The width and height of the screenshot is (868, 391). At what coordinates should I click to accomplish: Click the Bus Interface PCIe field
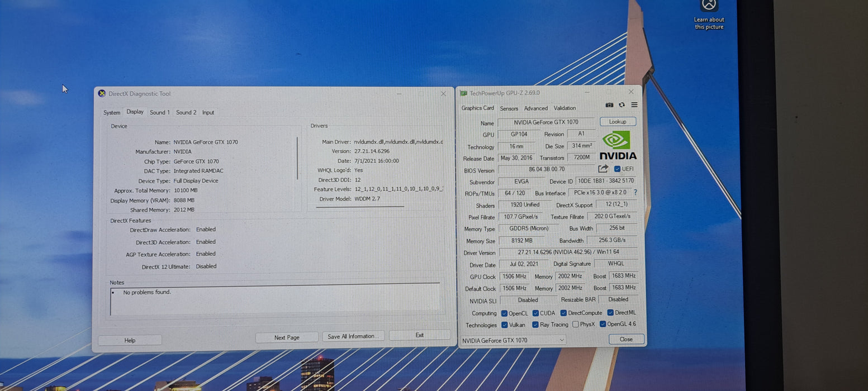[600, 192]
